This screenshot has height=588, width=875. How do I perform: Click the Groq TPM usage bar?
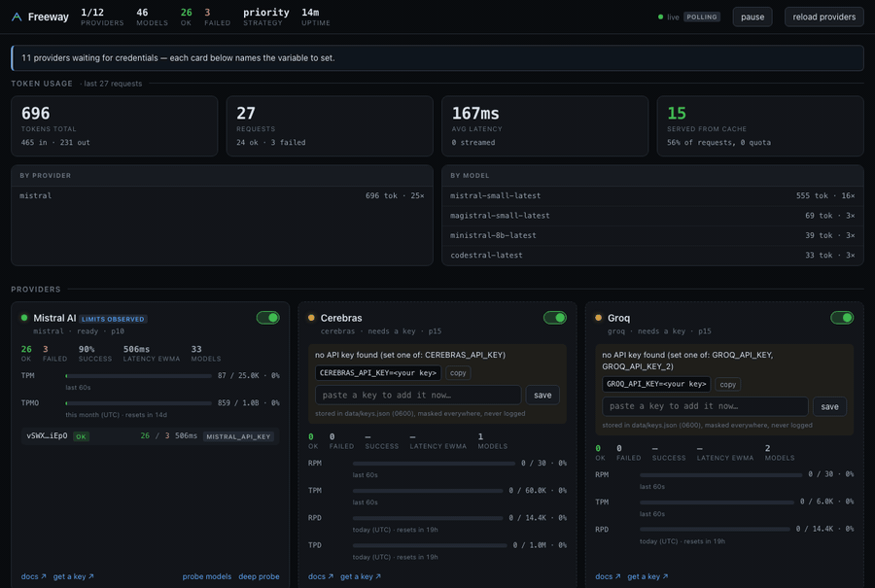pyautogui.click(x=717, y=502)
